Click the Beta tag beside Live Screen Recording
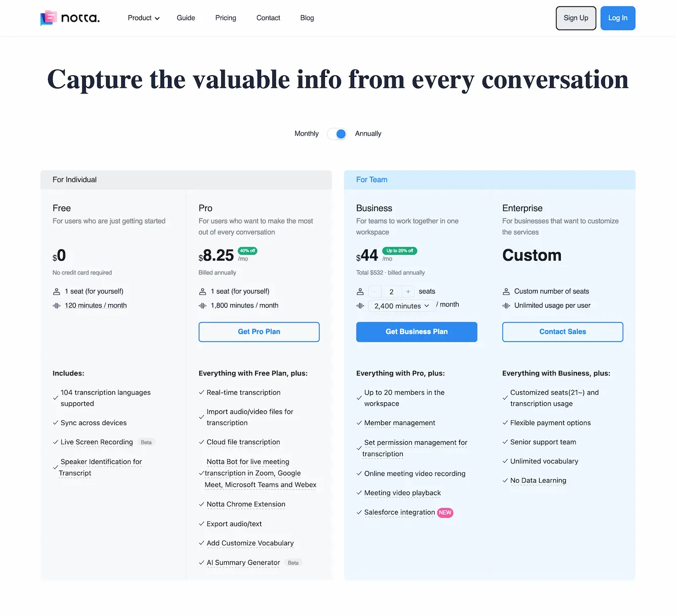Screen dimensions: 676x616 (x=146, y=442)
